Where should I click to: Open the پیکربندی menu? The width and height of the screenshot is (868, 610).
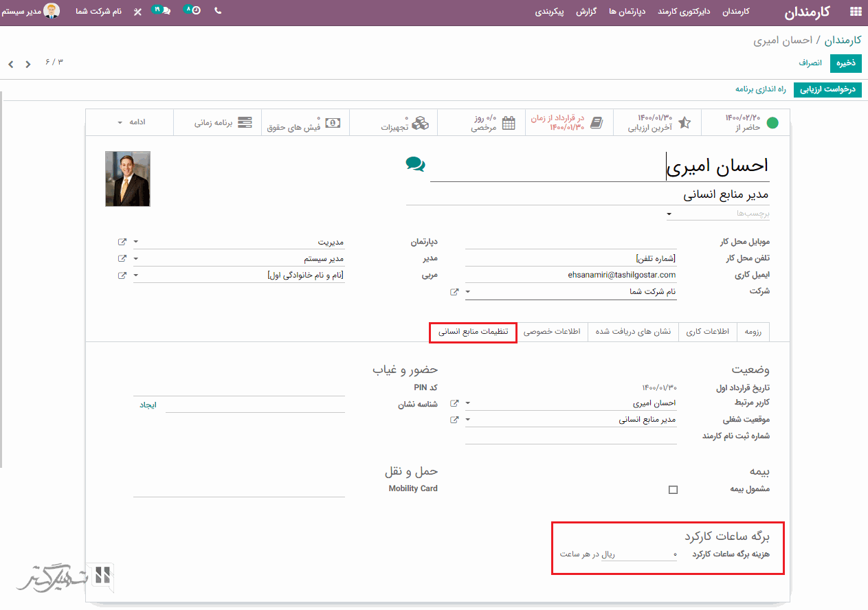[550, 12]
